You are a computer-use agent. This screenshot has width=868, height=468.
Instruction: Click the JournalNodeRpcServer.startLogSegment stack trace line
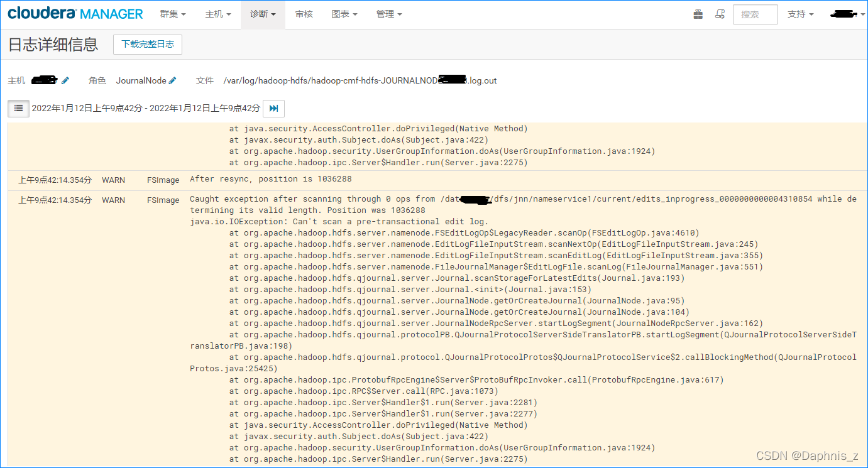click(496, 324)
